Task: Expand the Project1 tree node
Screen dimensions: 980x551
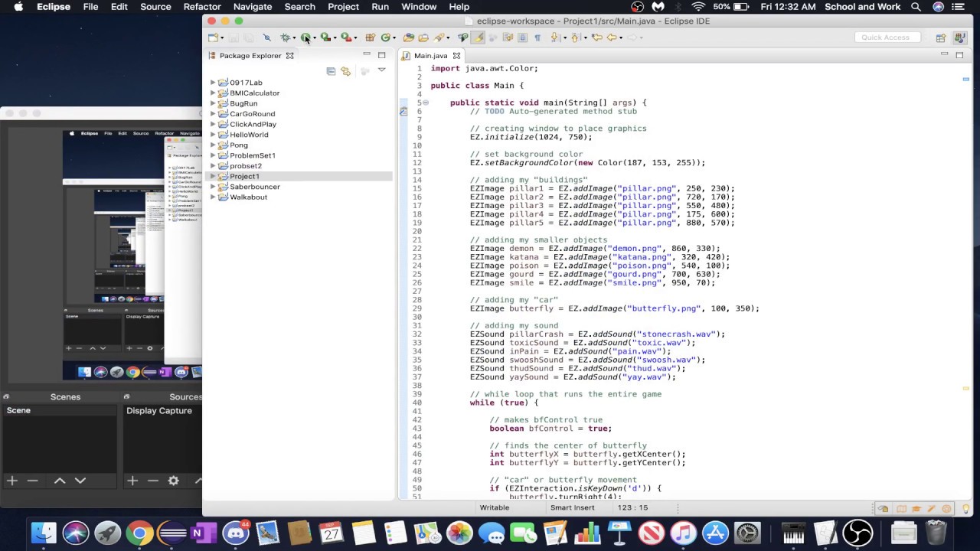Action: point(214,176)
